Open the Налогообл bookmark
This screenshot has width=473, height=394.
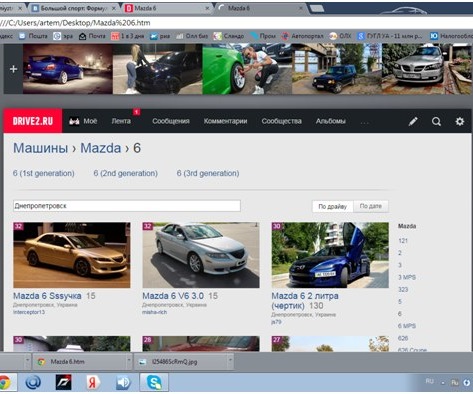pyautogui.click(x=451, y=36)
